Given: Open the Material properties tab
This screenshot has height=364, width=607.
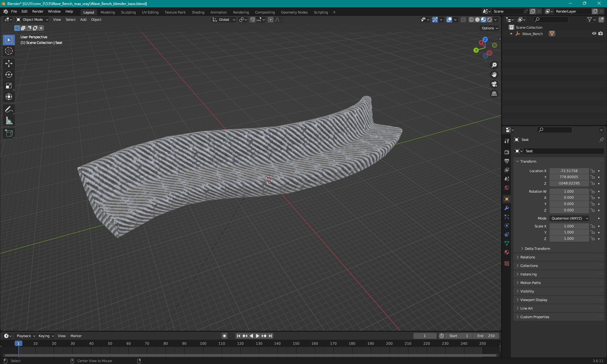Looking at the screenshot, I should point(507,252).
